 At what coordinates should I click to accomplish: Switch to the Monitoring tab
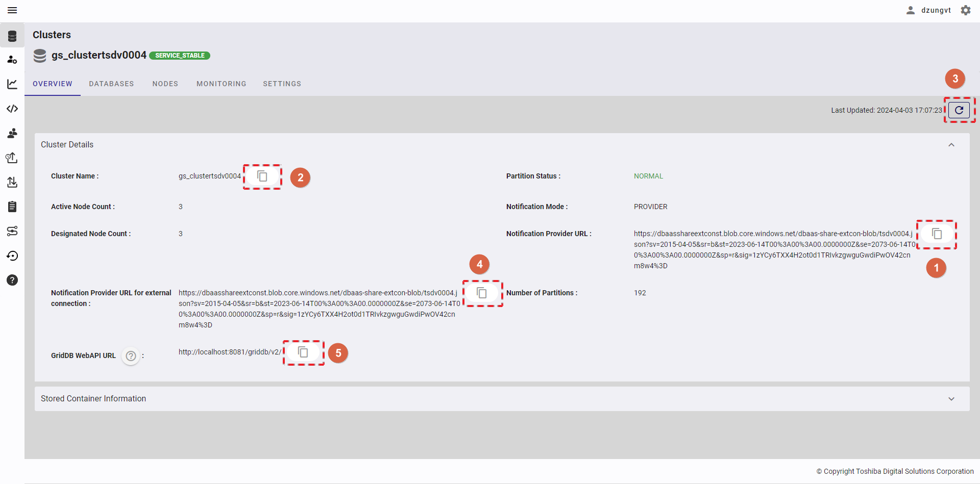click(x=222, y=84)
